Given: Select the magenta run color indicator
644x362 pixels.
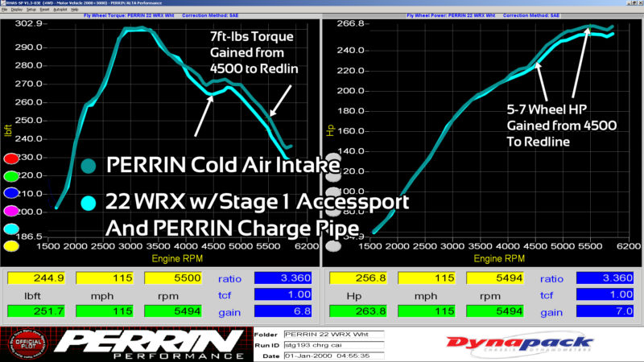Looking at the screenshot, I should point(11,211).
